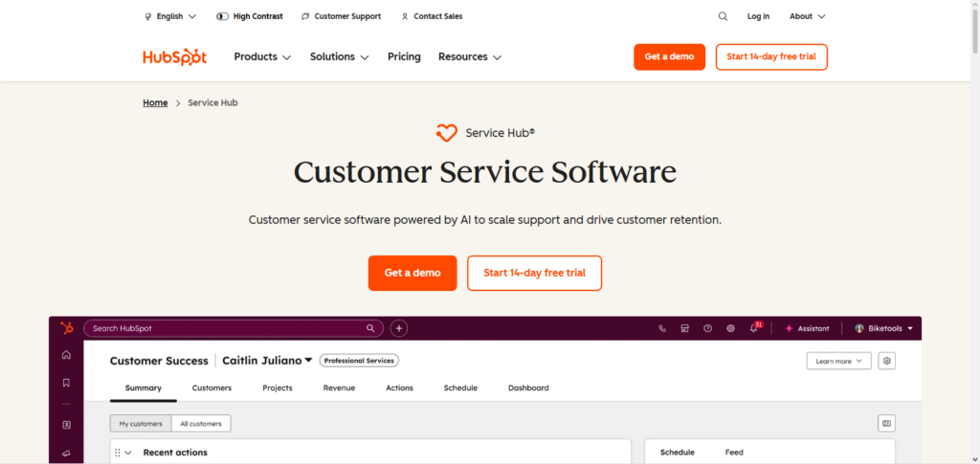
Task: Open the Feed tab in right panel
Action: tap(734, 453)
